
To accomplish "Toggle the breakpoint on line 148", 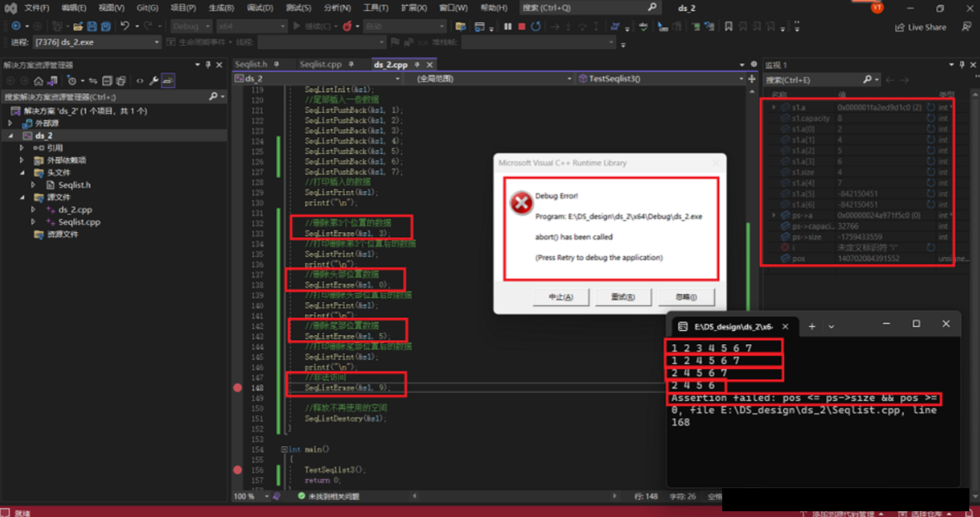I will [x=237, y=388].
